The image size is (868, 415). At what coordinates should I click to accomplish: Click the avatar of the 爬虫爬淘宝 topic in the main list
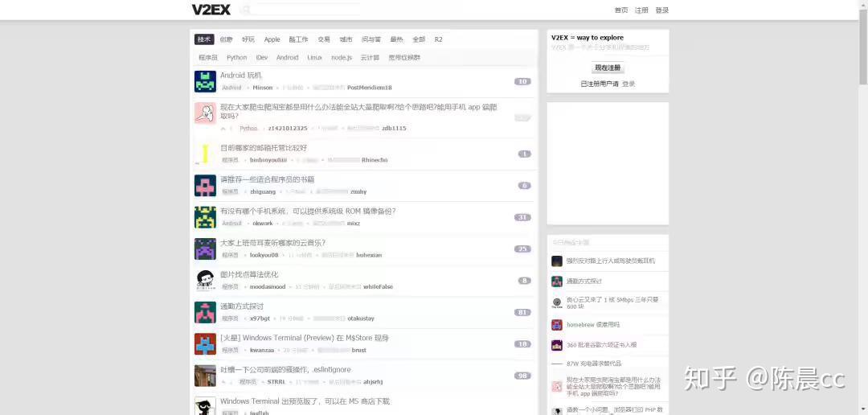click(x=206, y=113)
